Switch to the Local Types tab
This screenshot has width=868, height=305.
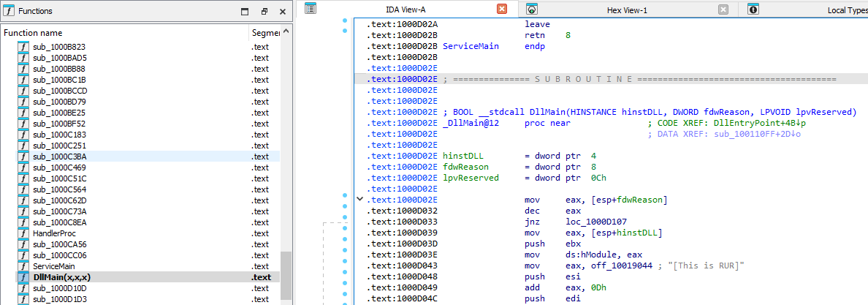[846, 10]
